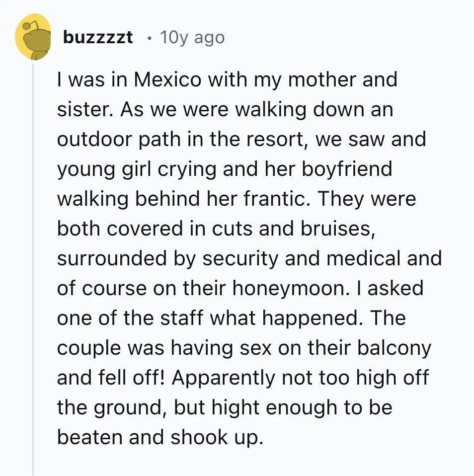Open the yellow Snoo avatar of buzzzzt
This screenshot has height=476, width=474.
click(33, 37)
